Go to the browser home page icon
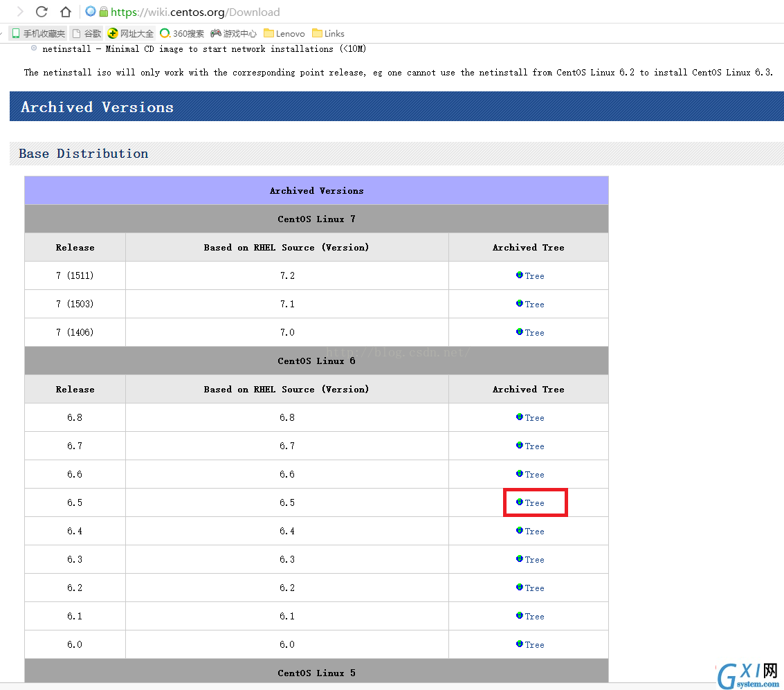The height and width of the screenshot is (690, 784). tap(66, 12)
